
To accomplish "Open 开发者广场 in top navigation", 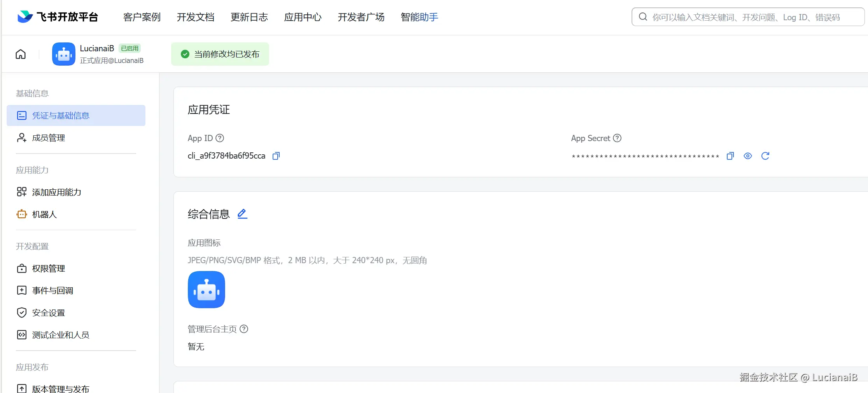I will (361, 17).
